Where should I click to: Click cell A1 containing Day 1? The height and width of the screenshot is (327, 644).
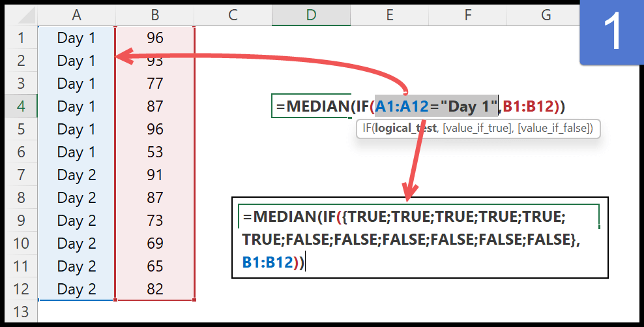click(x=76, y=38)
